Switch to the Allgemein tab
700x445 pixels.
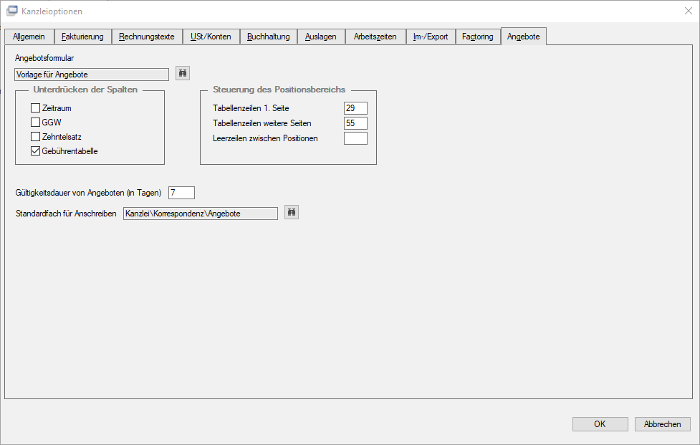coord(29,37)
